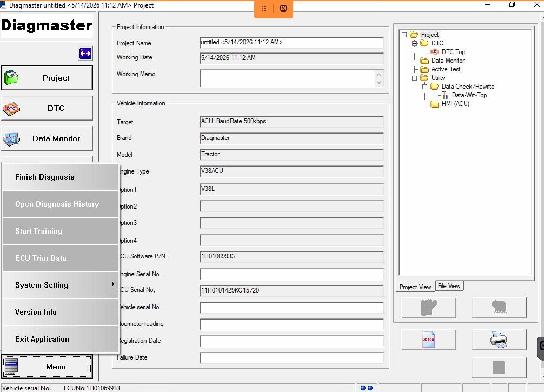Click the ECU Software P/N value 1H01069933
The height and width of the screenshot is (392, 544).
tap(292, 256)
